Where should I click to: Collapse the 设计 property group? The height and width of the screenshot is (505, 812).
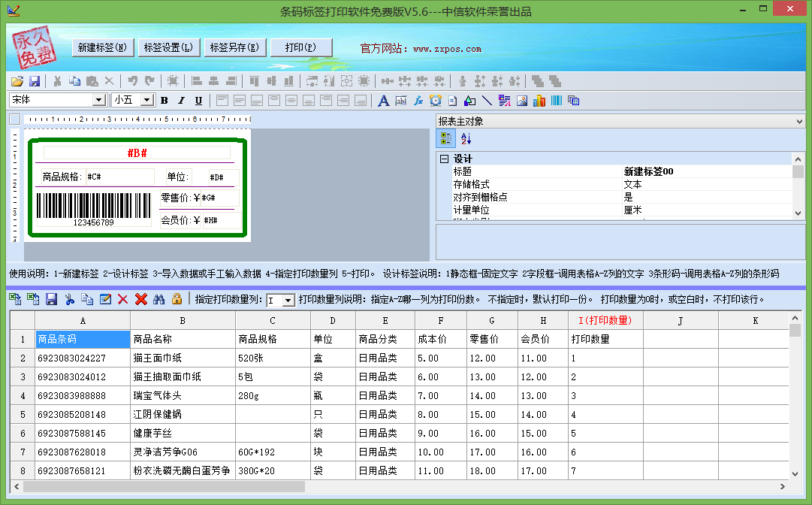444,159
